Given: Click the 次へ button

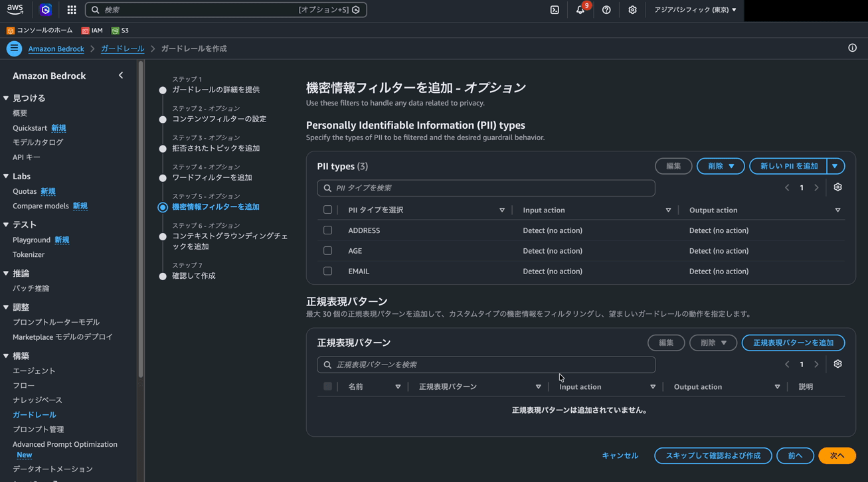Looking at the screenshot, I should click(x=837, y=455).
